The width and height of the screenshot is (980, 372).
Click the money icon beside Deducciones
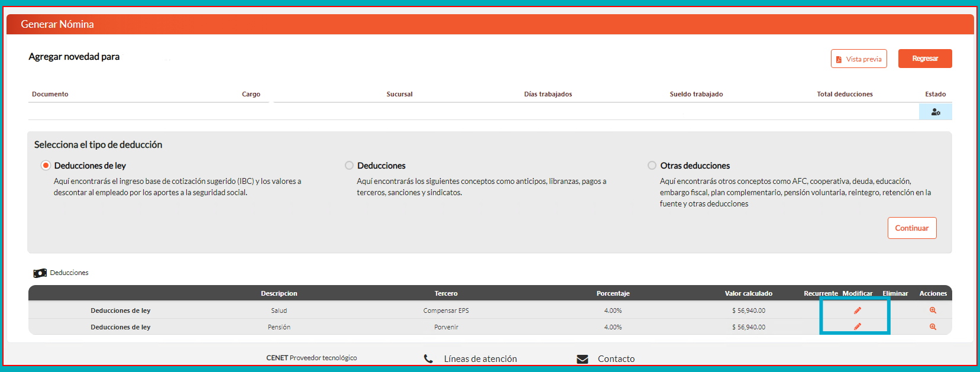(40, 273)
